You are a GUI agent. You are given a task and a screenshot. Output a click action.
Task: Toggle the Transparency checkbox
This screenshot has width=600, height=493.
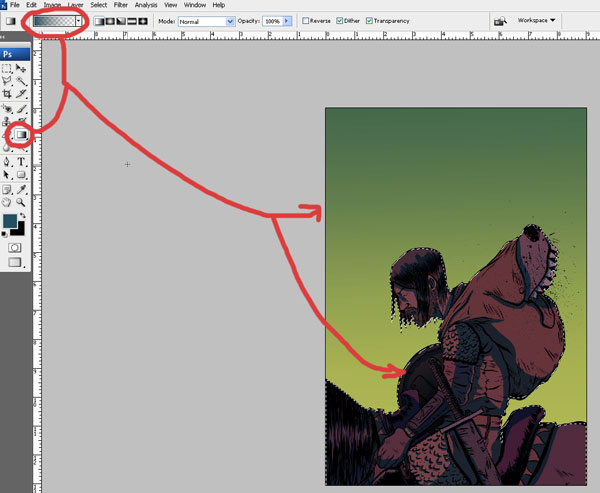tap(369, 21)
